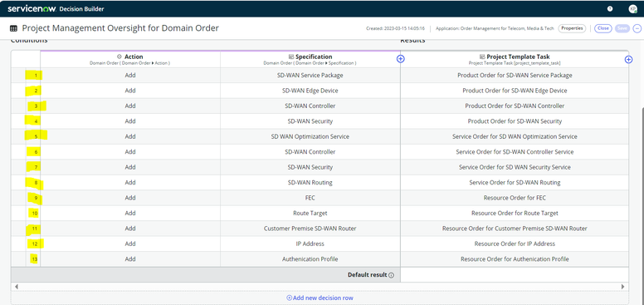Click the decision table icon beside the title
This screenshot has width=644, height=305.
click(13, 28)
